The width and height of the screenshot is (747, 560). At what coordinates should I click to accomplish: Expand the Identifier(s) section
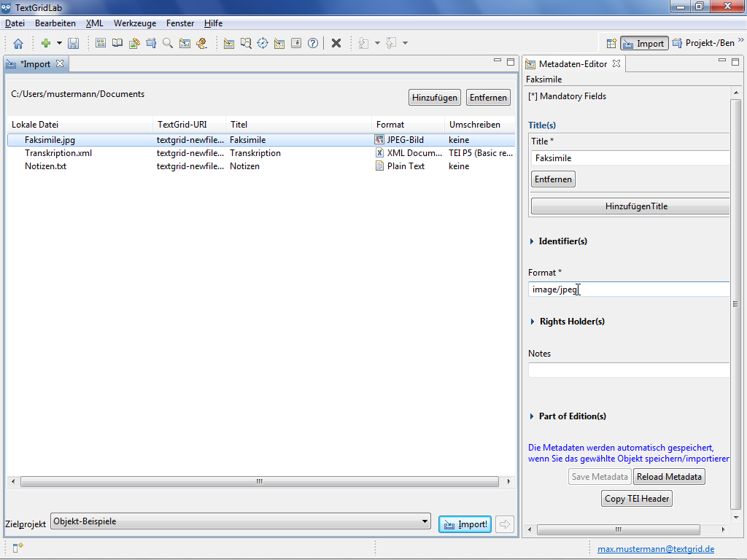(533, 241)
